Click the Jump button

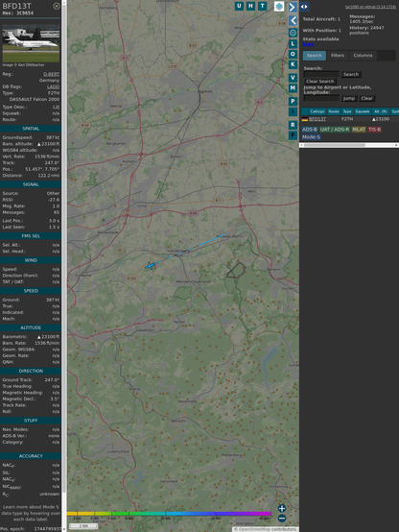pos(348,98)
